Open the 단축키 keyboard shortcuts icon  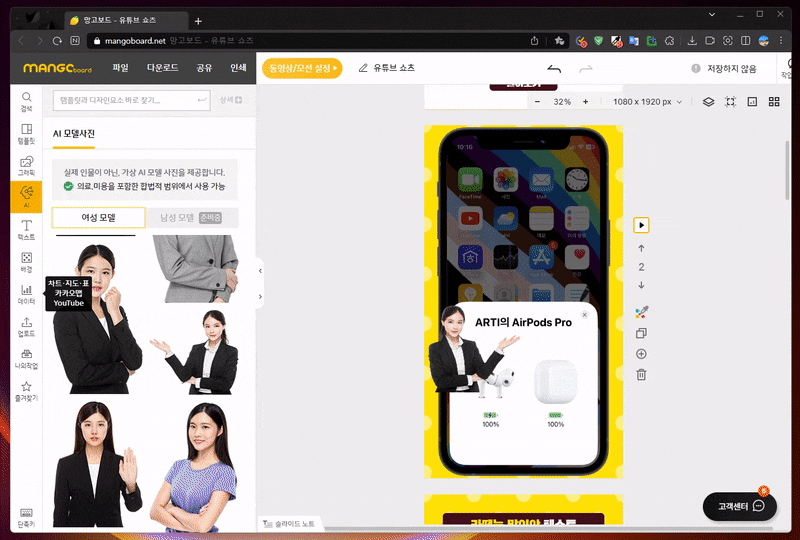(x=26, y=518)
